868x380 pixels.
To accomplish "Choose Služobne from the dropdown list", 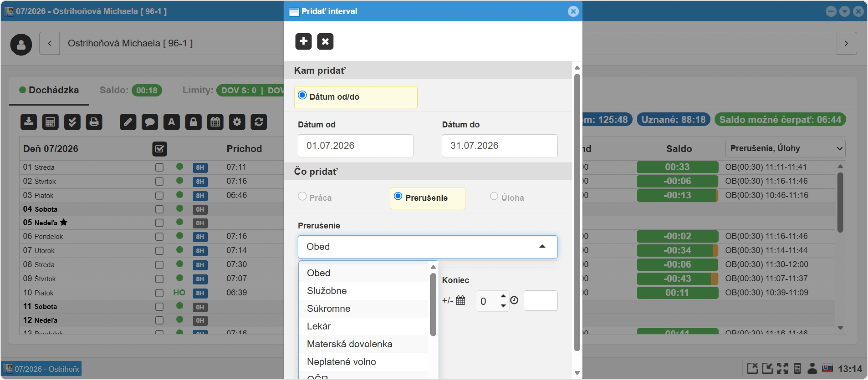I will coord(363,291).
